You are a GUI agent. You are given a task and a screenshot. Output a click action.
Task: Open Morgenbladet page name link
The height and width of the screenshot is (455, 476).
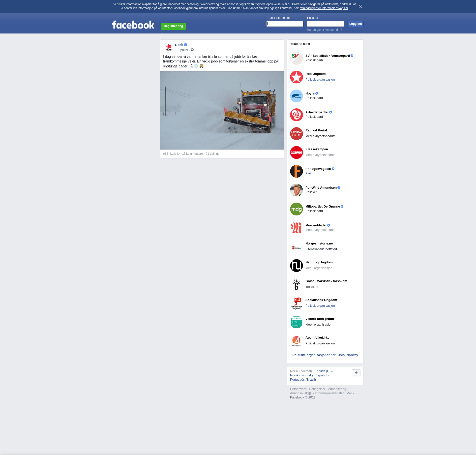[x=316, y=225]
